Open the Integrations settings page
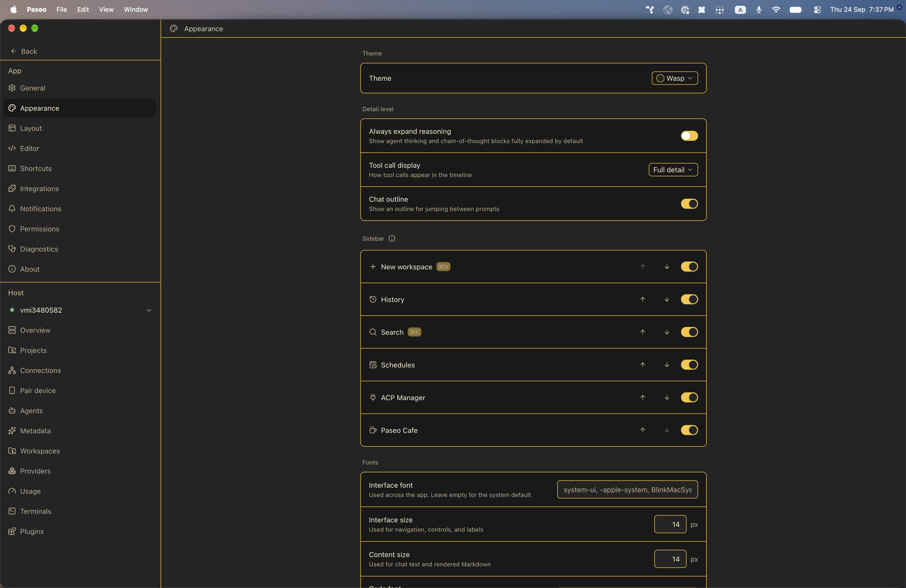The height and width of the screenshot is (588, 906). (x=80, y=189)
